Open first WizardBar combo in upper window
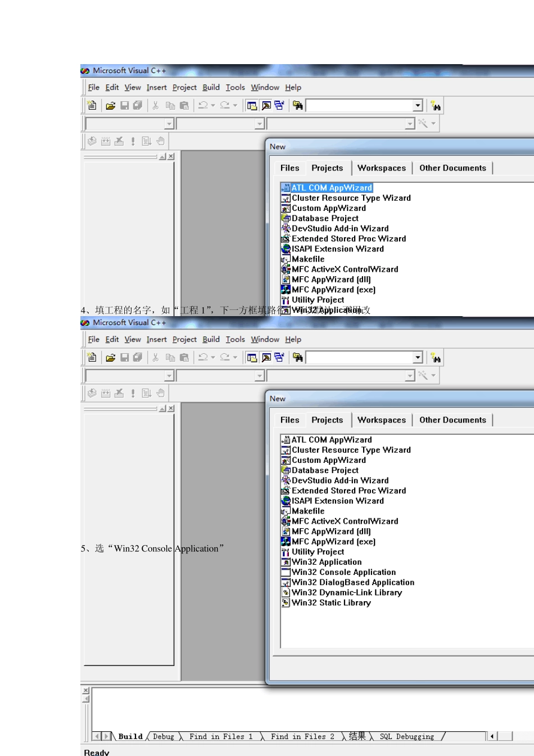The height and width of the screenshot is (756, 534). point(169,124)
